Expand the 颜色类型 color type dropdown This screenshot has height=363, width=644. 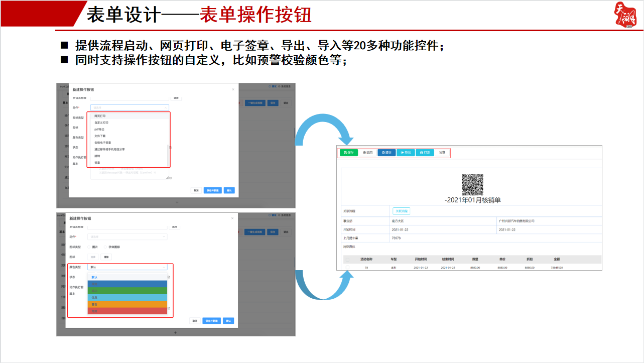point(127,267)
